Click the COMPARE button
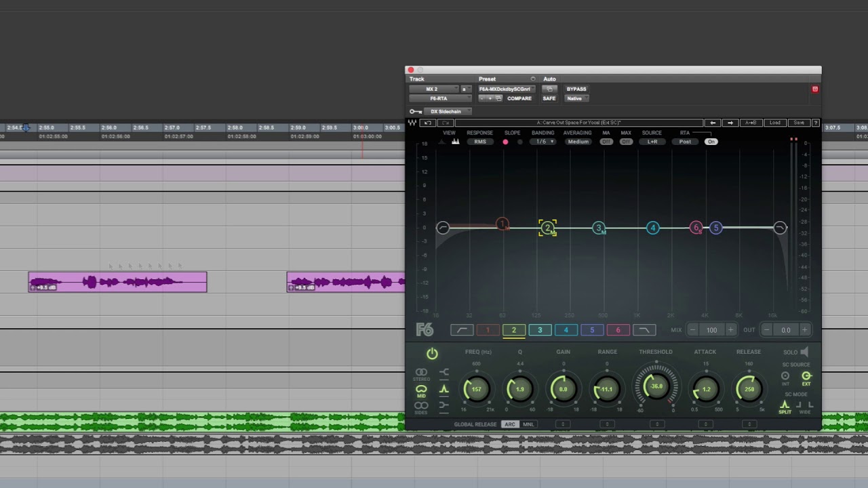 (x=519, y=98)
